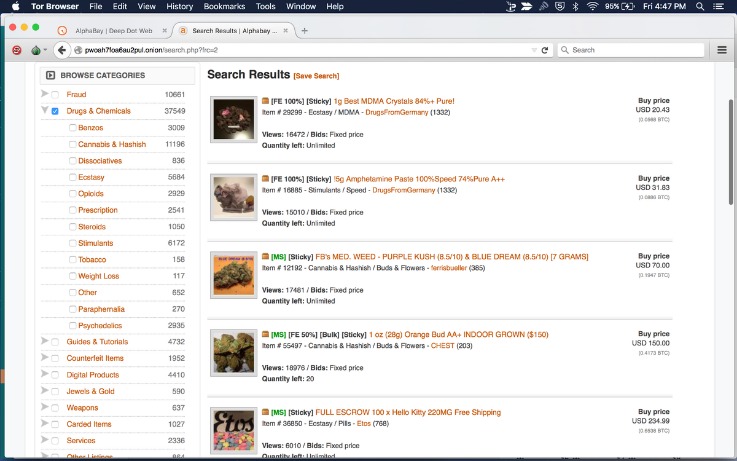Check the Benzos checkbox

coord(72,128)
